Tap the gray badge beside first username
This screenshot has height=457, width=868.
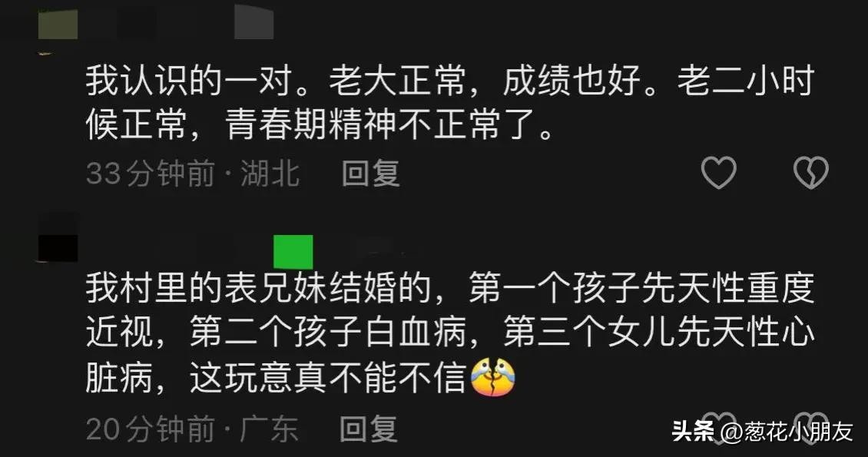(x=254, y=22)
